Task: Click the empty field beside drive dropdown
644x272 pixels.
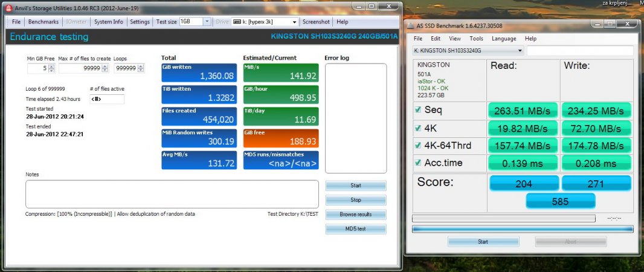Action: (580, 51)
